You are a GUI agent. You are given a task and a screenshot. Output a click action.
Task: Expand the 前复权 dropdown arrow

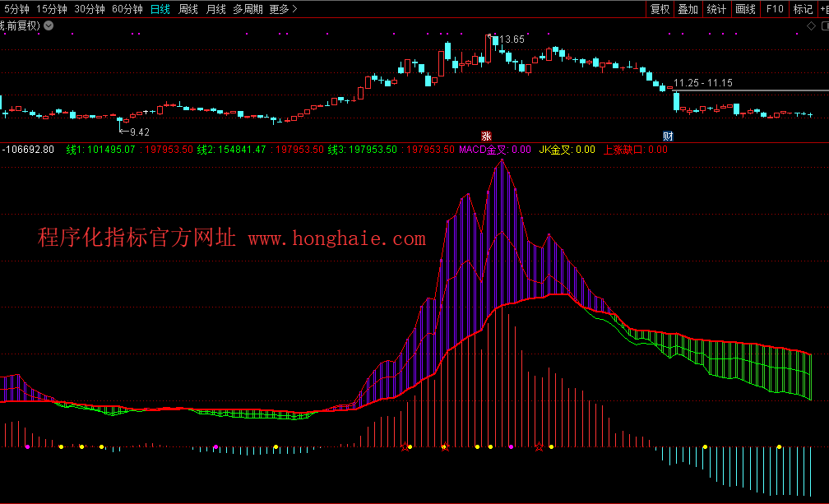pyautogui.click(x=48, y=25)
